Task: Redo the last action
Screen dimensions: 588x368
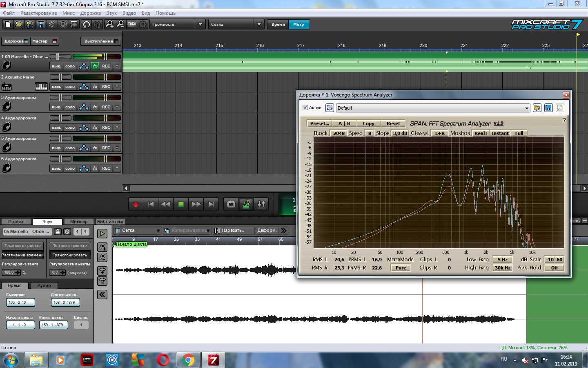Action: tap(97, 25)
